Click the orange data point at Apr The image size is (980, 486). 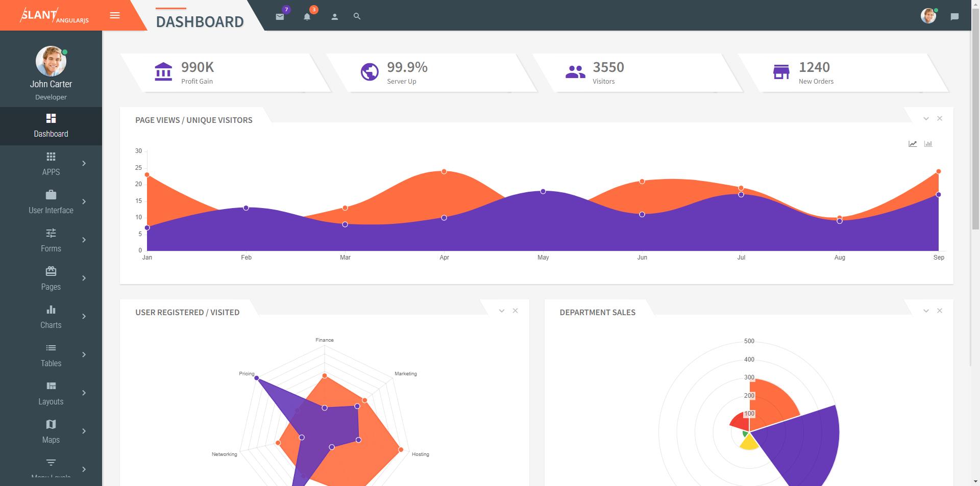444,171
